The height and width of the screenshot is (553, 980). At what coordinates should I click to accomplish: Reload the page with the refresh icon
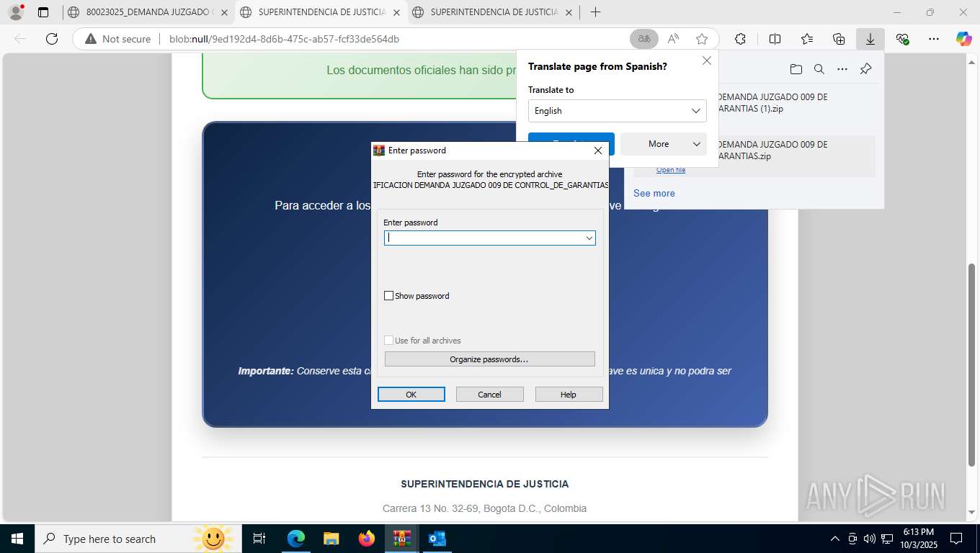click(x=51, y=39)
